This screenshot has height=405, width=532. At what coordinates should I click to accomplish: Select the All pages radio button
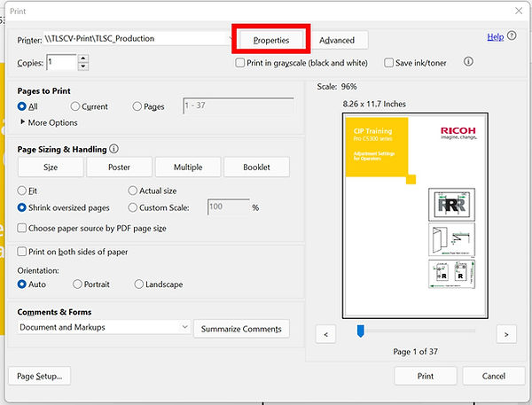pos(21,106)
